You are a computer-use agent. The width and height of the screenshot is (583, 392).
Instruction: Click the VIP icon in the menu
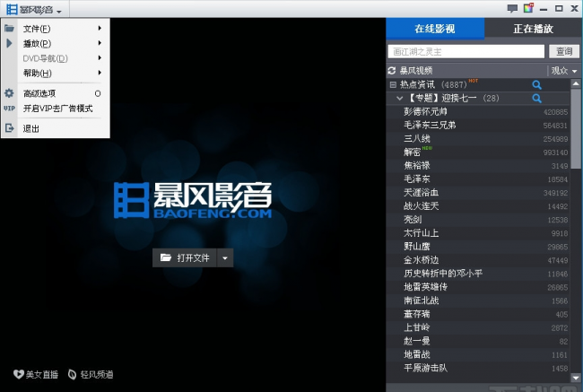click(x=9, y=109)
